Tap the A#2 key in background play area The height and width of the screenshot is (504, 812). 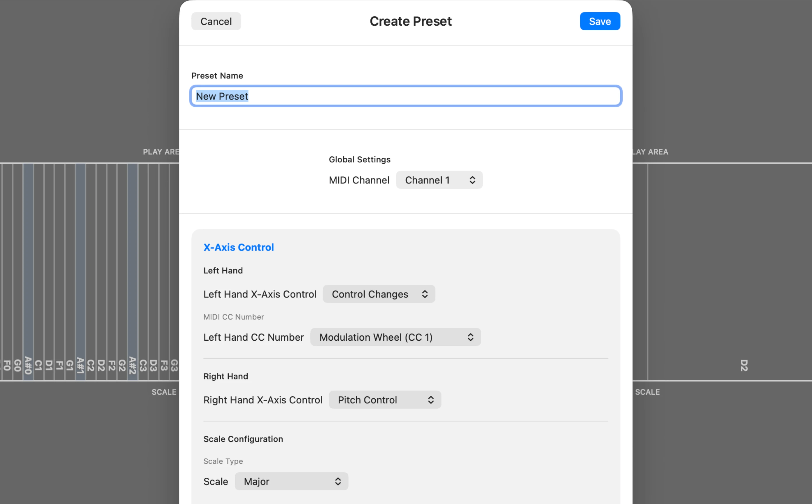click(x=133, y=272)
